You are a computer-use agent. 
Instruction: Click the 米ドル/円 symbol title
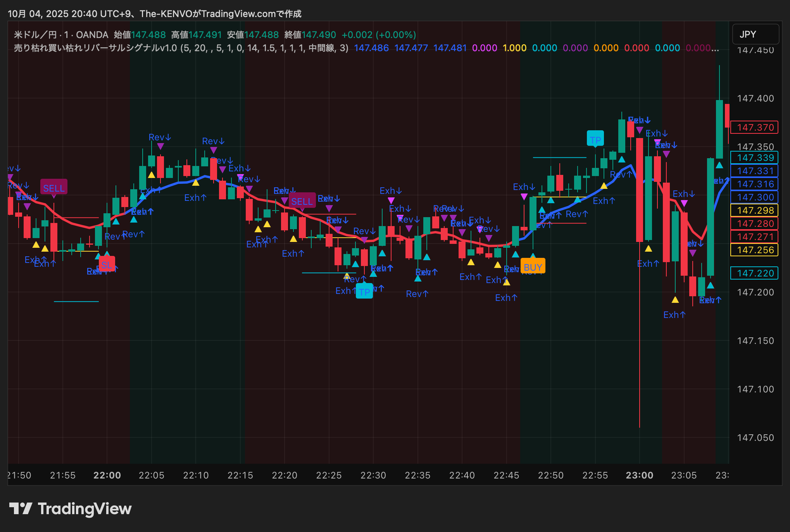click(35, 35)
